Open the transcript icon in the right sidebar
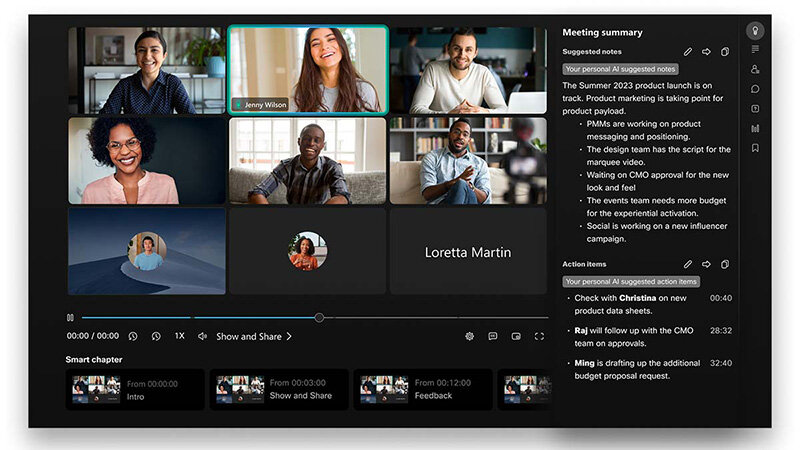This screenshot has width=800, height=450. tap(755, 49)
